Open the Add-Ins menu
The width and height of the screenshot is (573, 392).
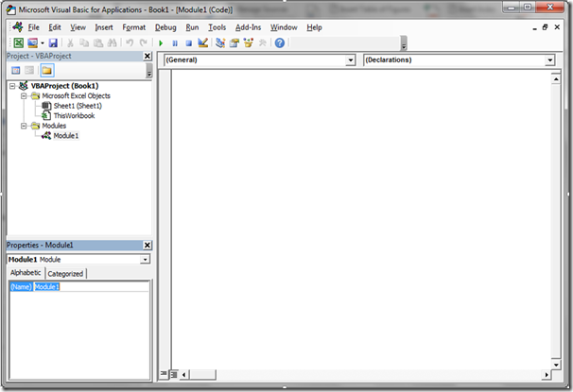248,27
